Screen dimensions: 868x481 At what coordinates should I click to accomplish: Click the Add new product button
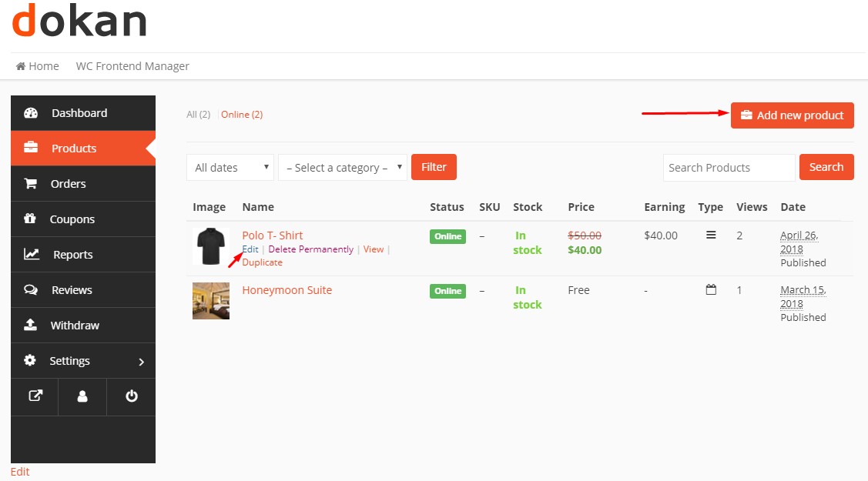pyautogui.click(x=793, y=115)
